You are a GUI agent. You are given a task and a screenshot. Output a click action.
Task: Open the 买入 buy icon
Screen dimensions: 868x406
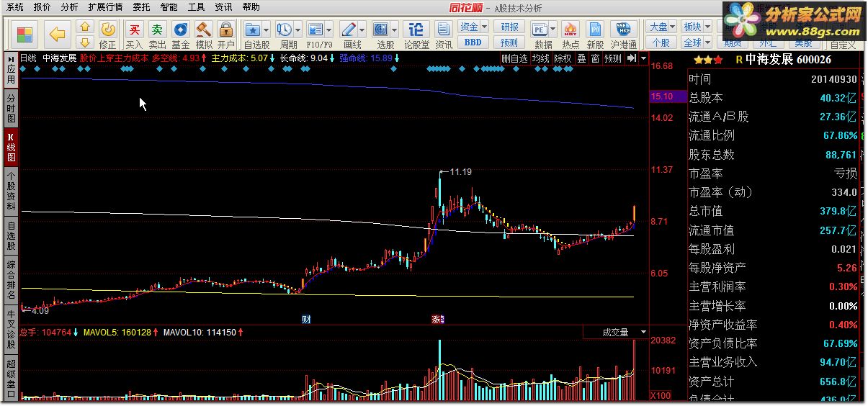coord(134,30)
